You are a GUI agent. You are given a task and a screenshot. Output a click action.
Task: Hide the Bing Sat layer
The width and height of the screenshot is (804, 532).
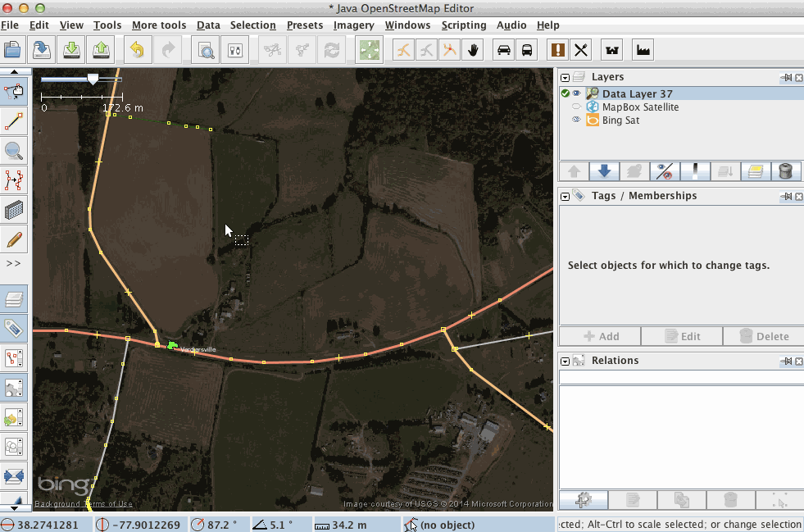[578, 120]
